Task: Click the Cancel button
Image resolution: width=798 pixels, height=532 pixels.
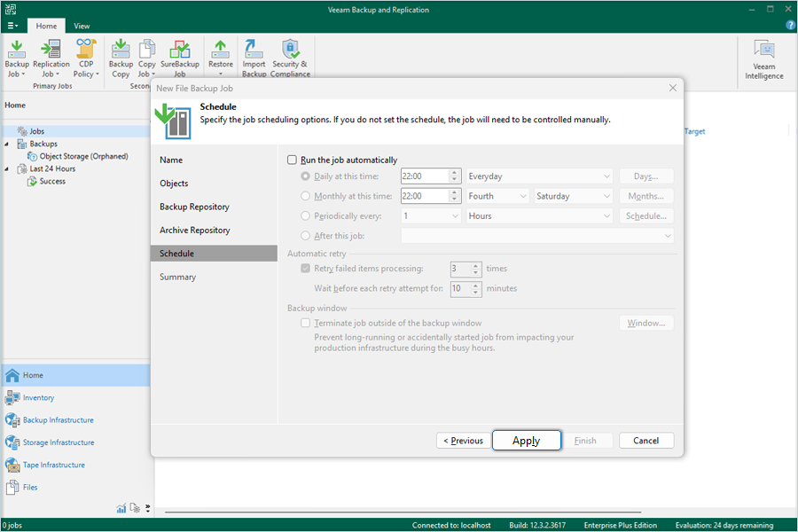Action: point(646,441)
